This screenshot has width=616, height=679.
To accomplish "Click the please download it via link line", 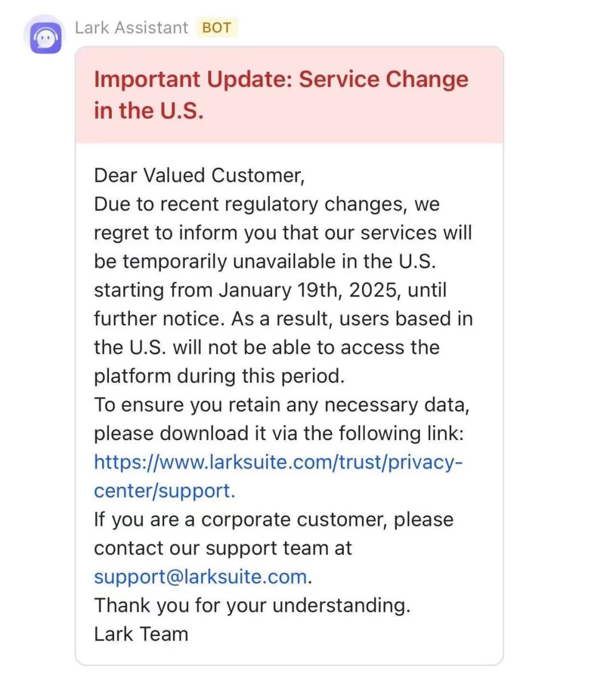I will [279, 434].
